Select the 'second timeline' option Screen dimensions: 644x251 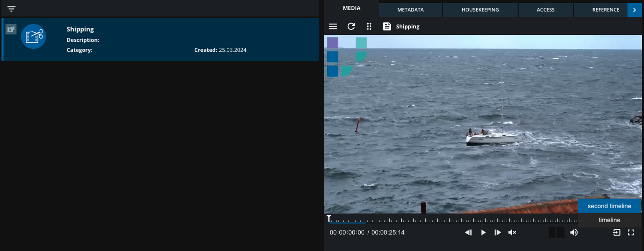click(609, 206)
